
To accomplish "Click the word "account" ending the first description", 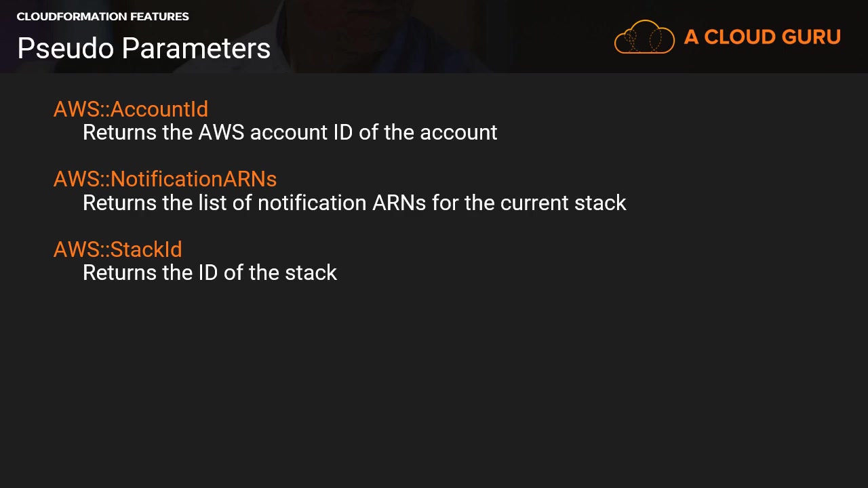I will tap(458, 132).
